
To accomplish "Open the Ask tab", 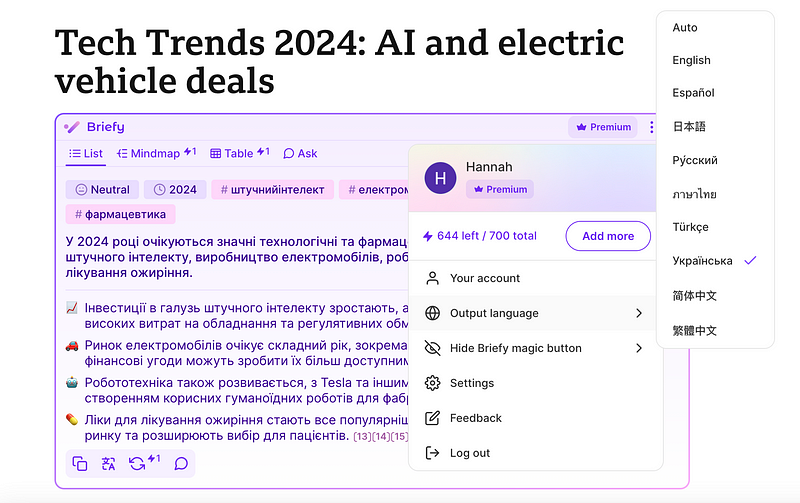I will point(301,153).
